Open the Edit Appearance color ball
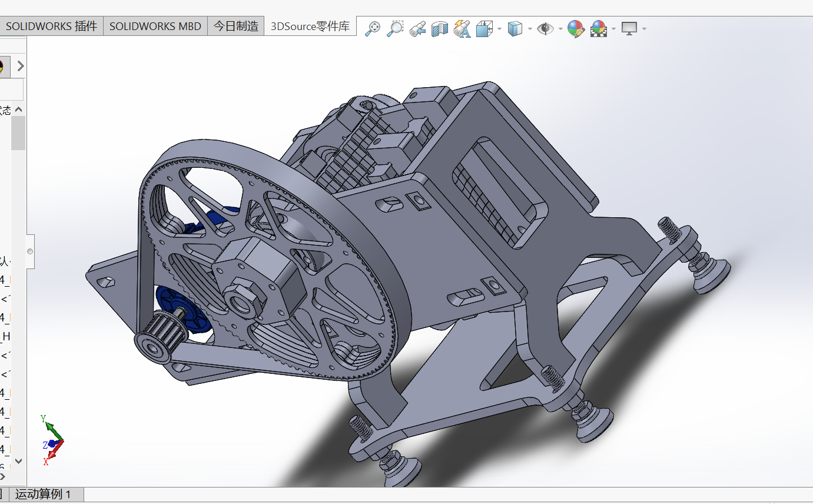This screenshot has width=813, height=504. [575, 28]
